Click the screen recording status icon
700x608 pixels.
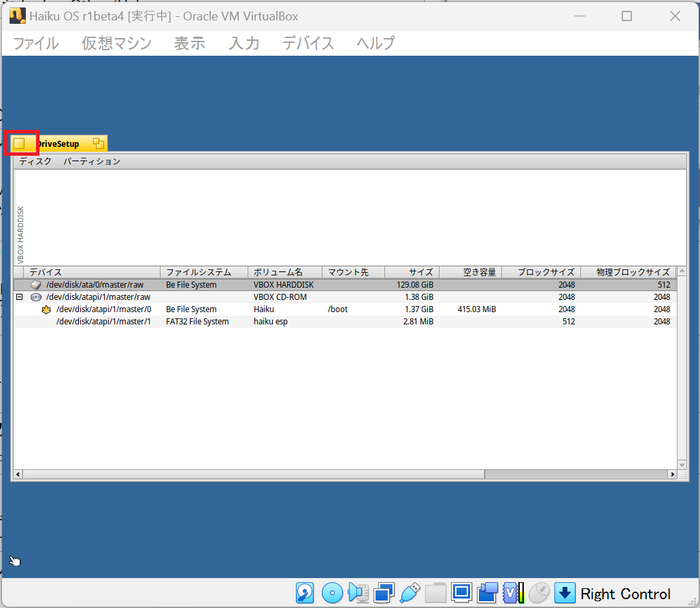tap(487, 593)
